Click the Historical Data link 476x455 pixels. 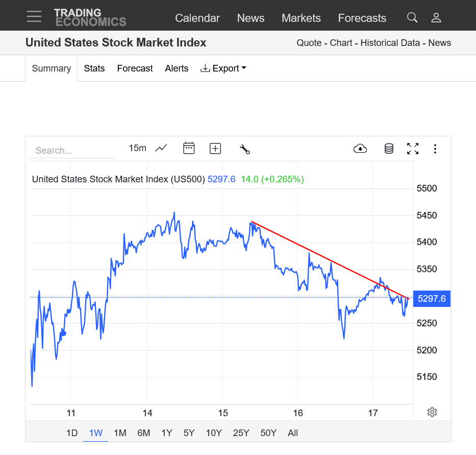tap(390, 43)
